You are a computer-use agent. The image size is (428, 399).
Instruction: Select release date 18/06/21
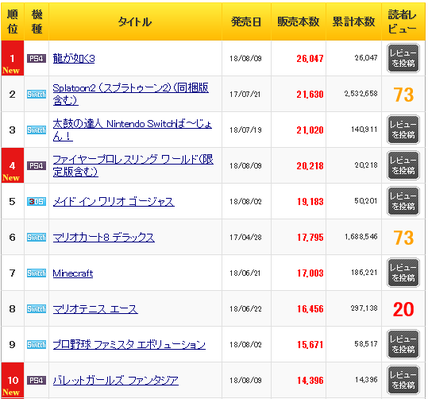click(245, 273)
